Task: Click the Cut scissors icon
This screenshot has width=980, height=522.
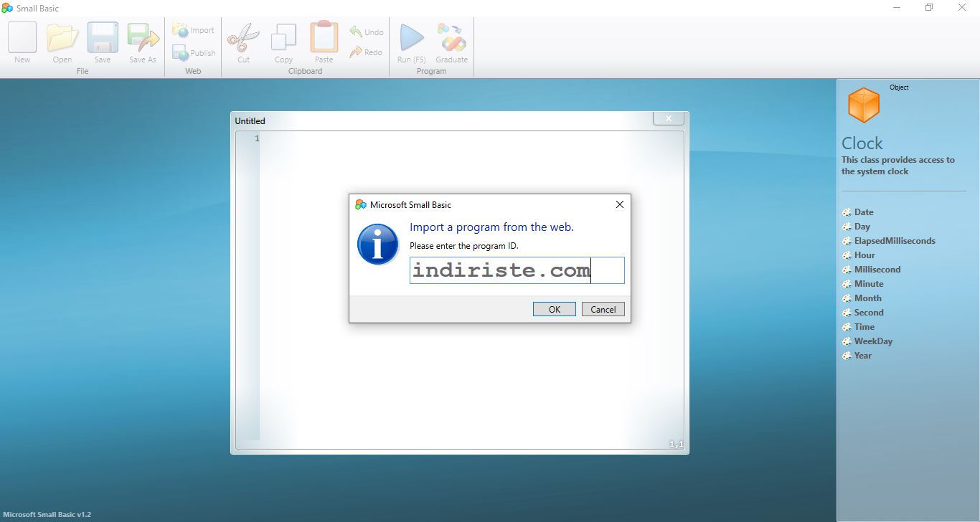Action: 243,37
